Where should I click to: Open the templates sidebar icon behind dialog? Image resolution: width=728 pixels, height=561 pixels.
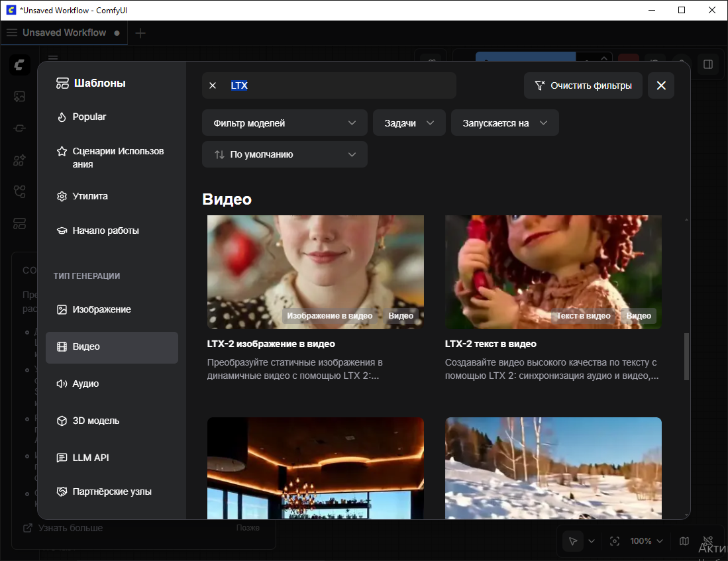point(19,224)
